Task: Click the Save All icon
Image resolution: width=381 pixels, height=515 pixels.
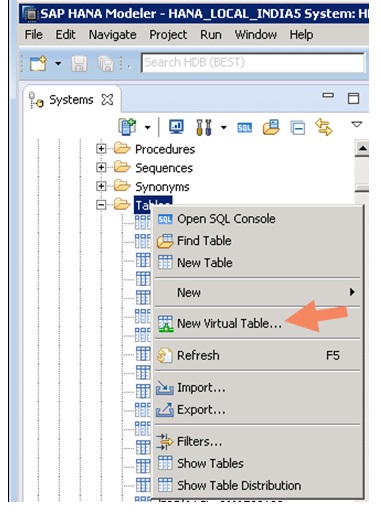Action: point(105,63)
